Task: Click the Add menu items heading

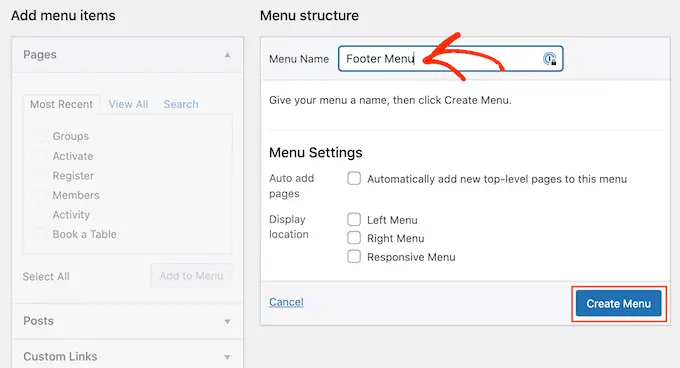Action: pyautogui.click(x=63, y=16)
